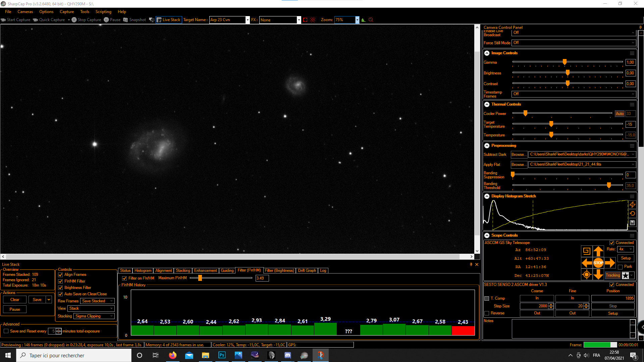This screenshot has height=362, width=644.
Task: Reset histogram stretch with the circular arrow icon
Action: pos(632,214)
